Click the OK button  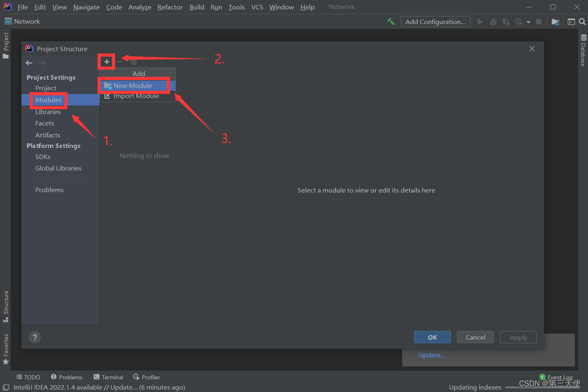432,337
